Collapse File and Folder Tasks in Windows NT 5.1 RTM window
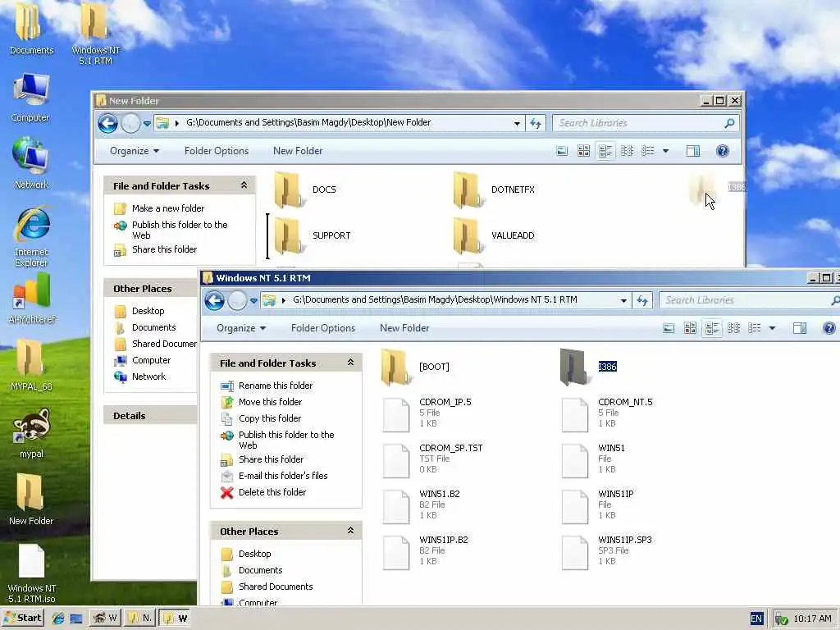Viewport: 840px width, 630px height. click(x=350, y=363)
